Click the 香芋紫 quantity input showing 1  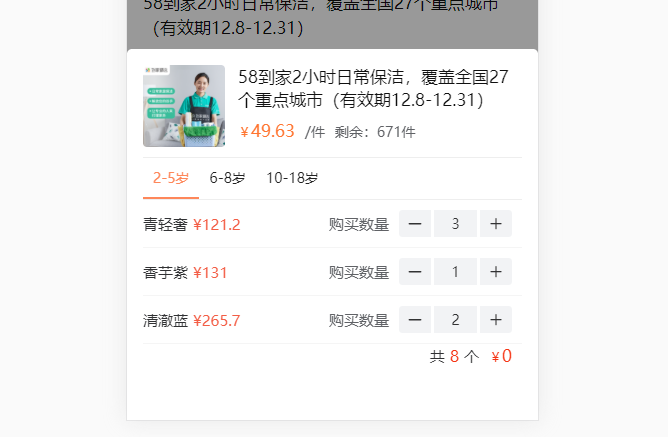point(455,272)
